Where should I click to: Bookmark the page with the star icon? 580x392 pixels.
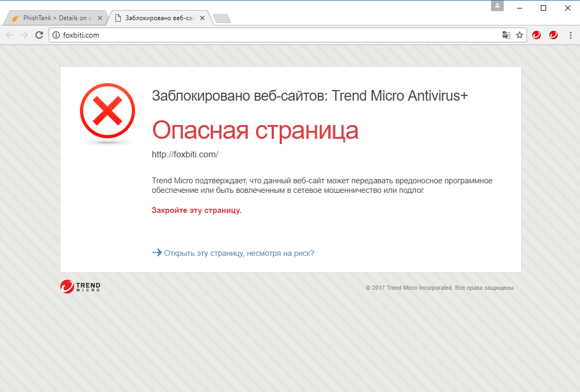pos(519,34)
